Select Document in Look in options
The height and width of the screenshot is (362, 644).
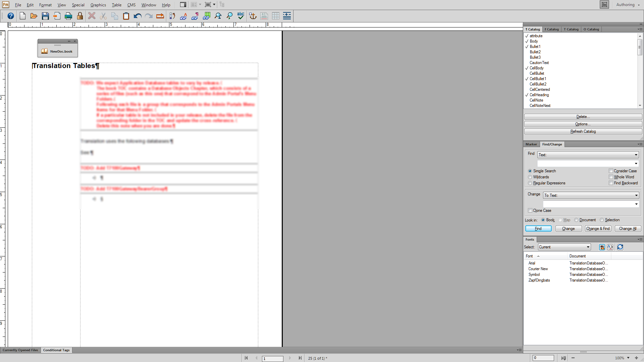click(576, 220)
